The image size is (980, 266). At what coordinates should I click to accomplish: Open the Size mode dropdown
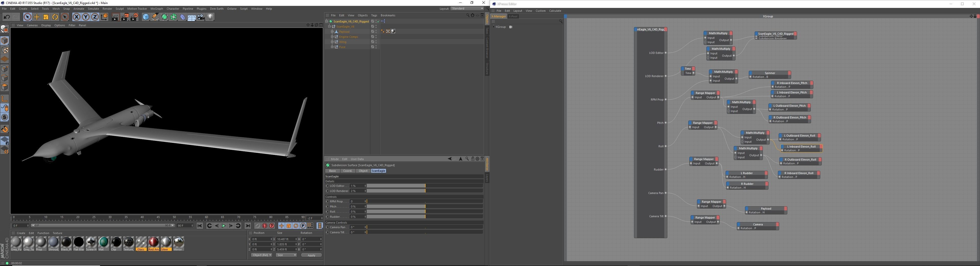pos(286,255)
